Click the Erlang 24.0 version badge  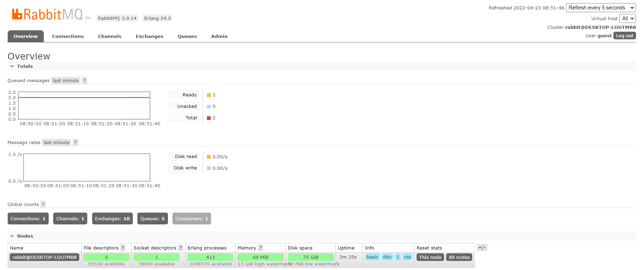158,18
